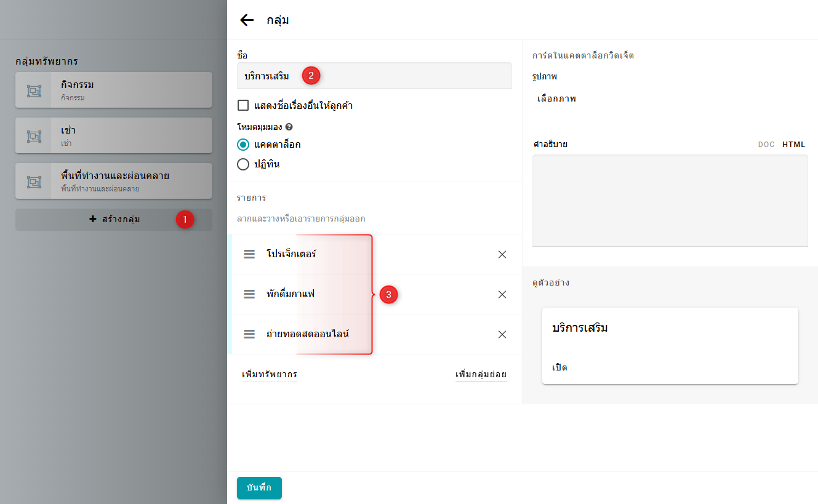Grab the drag handle for โปรเจ็กเตอร์
This screenshot has width=818, height=504.
[249, 254]
